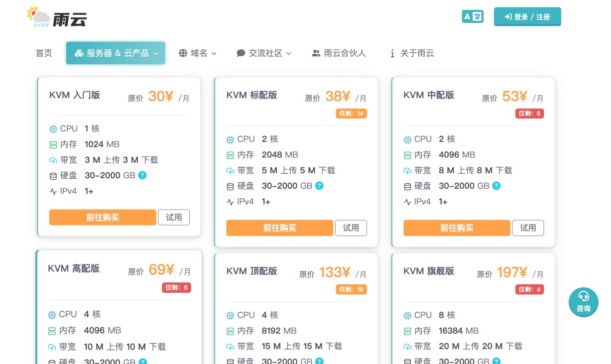The image size is (611, 364).
Task: Click the 登录 / 注册 button
Action: (x=527, y=16)
